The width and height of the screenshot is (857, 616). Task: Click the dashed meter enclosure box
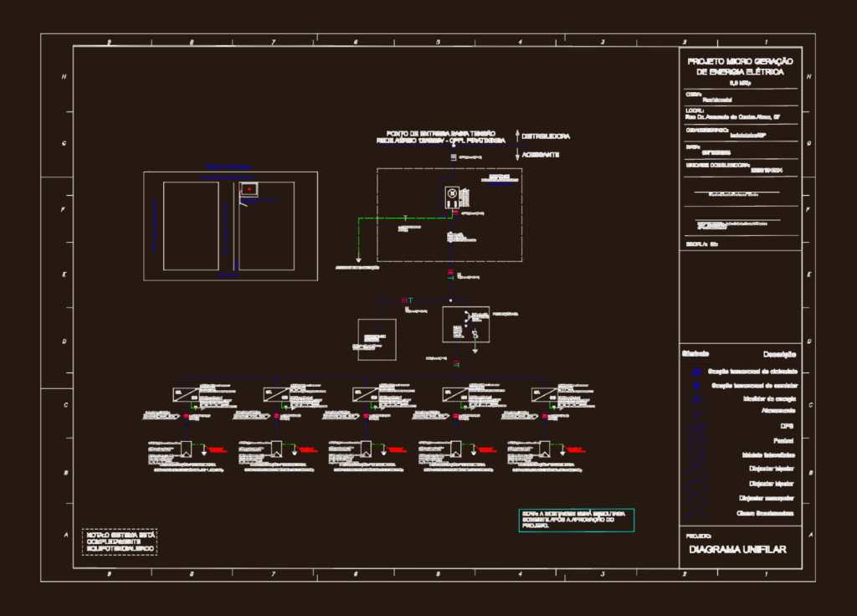[449, 215]
